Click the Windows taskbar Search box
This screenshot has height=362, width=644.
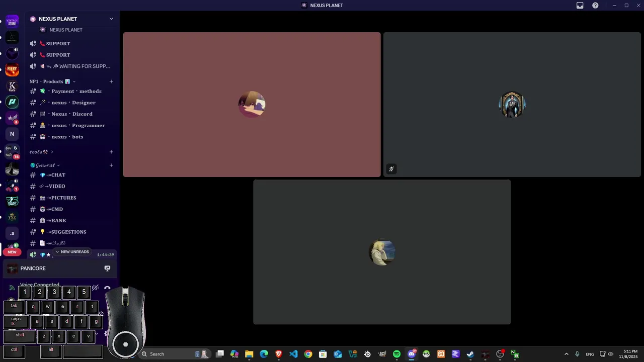pos(174,354)
